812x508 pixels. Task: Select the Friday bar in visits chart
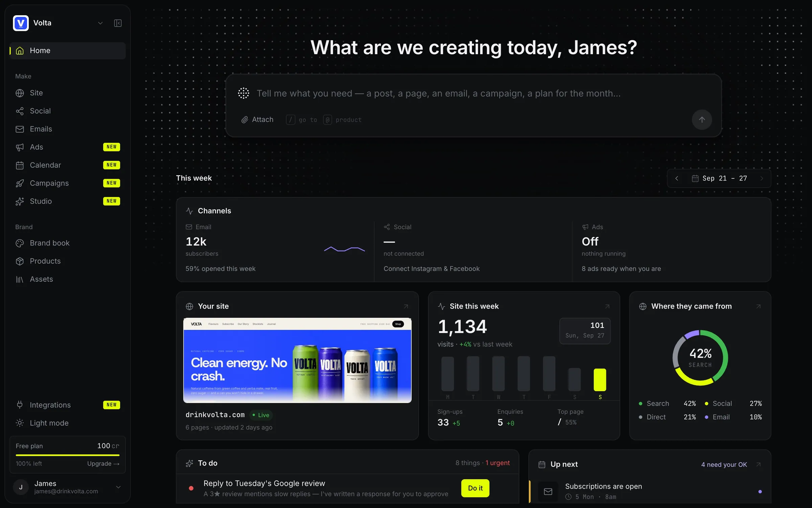click(549, 374)
